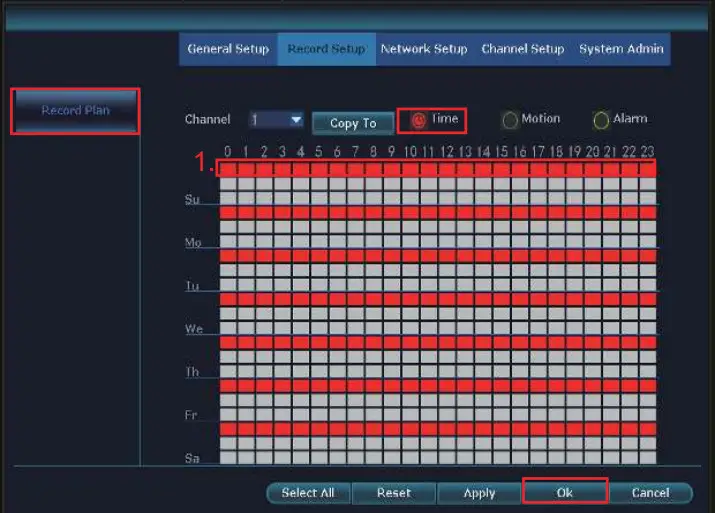Screen dimensions: 715x513
Task: Open the Channel dropdown list
Action: [x=295, y=120]
